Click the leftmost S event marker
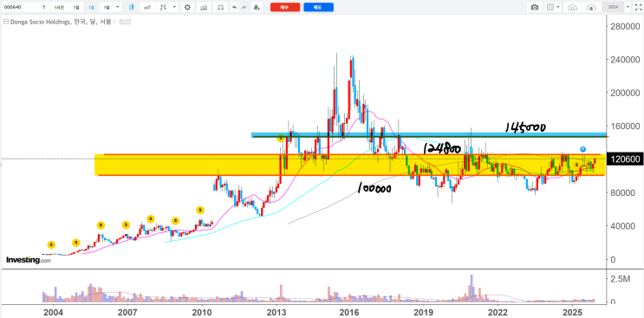Image resolution: width=644 pixels, height=318 pixels. tap(51, 244)
